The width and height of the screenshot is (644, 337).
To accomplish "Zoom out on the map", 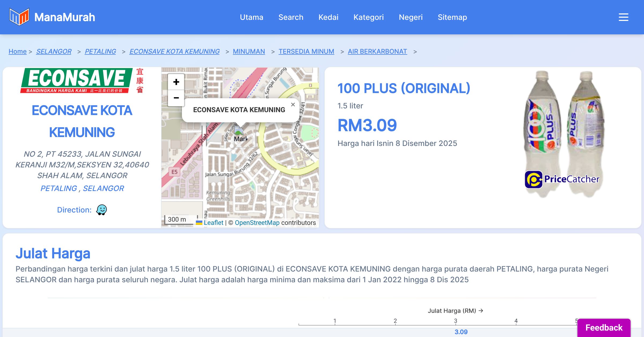I will (176, 98).
